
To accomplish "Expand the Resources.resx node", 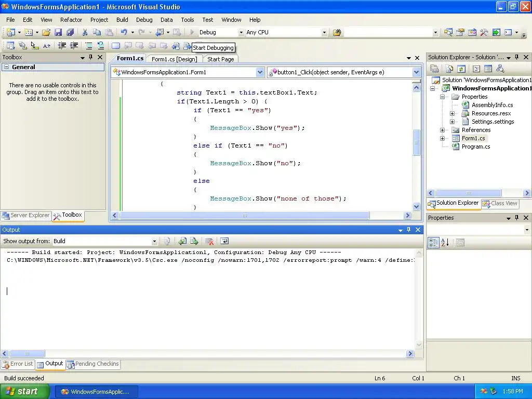I will [453, 113].
